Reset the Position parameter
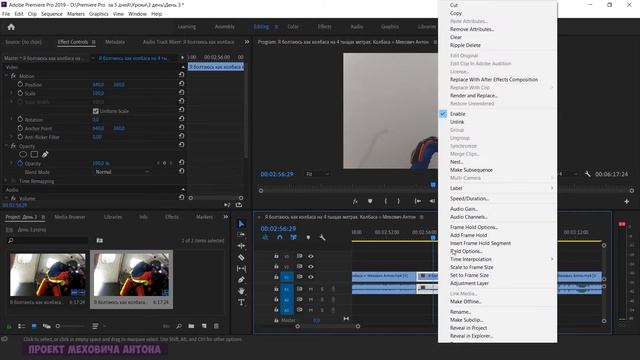640x360 pixels. (x=181, y=84)
